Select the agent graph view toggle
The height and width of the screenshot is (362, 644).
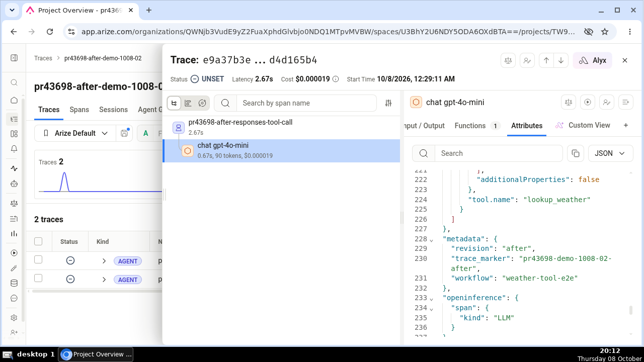(202, 103)
